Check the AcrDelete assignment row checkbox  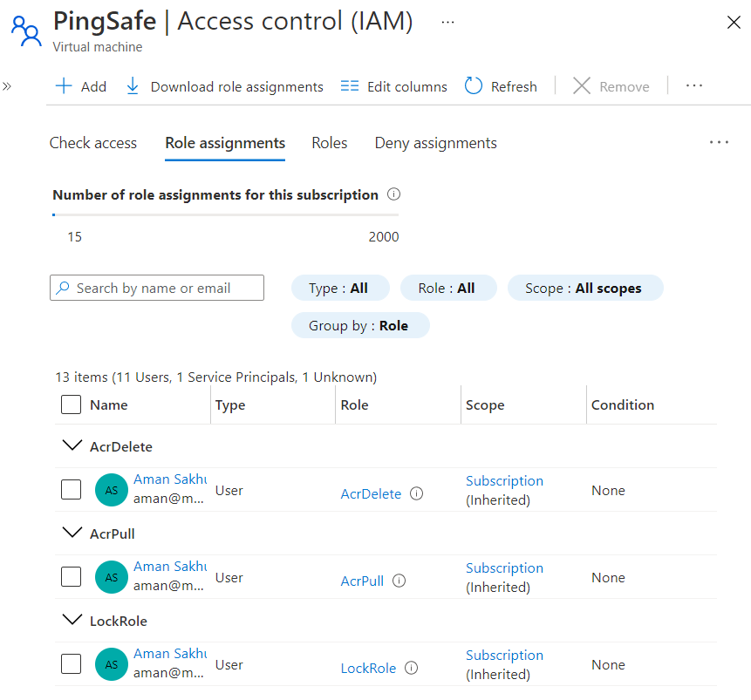[x=72, y=490]
